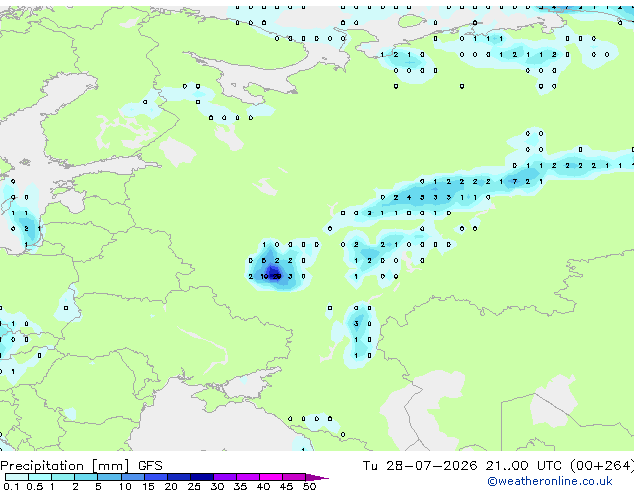Click legend label '0.1'

[x=12, y=486]
